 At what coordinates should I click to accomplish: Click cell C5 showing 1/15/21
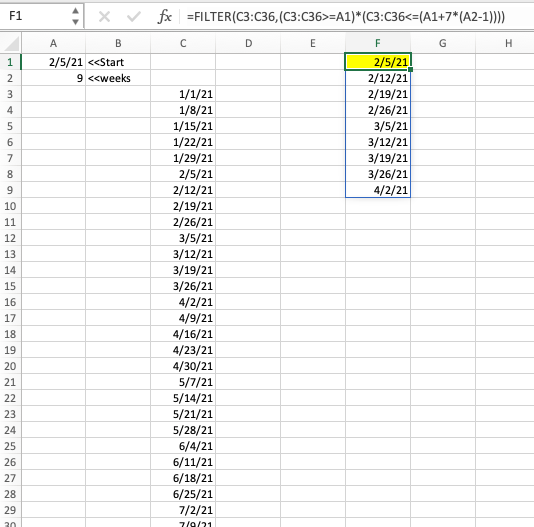click(x=183, y=126)
